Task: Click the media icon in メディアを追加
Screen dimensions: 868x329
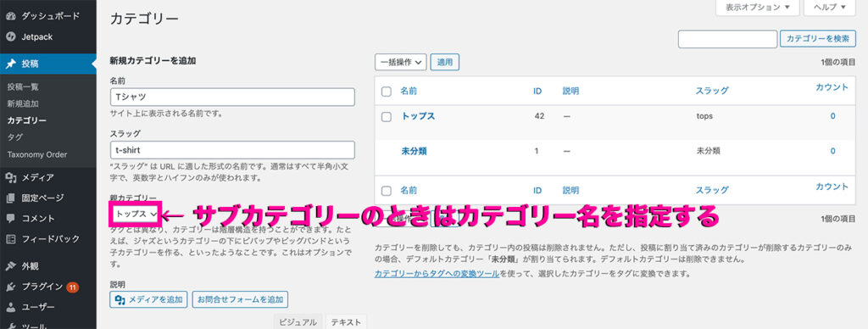Action: tap(120, 299)
